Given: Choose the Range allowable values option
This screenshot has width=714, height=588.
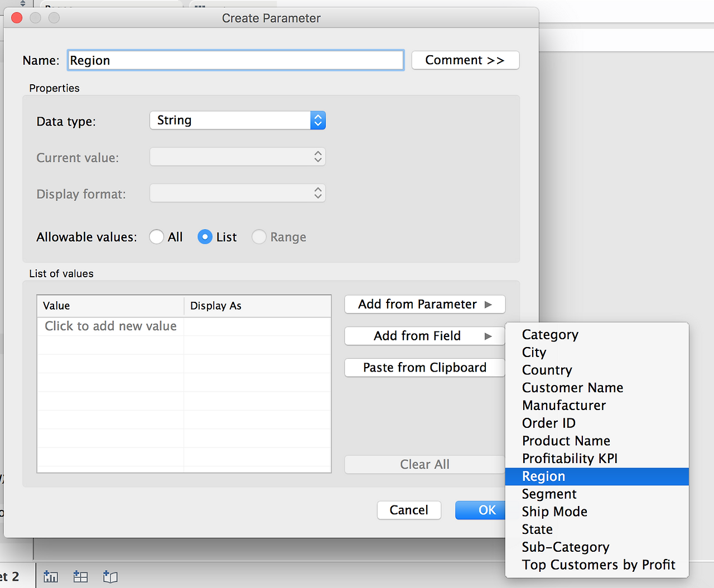Looking at the screenshot, I should pyautogui.click(x=259, y=237).
